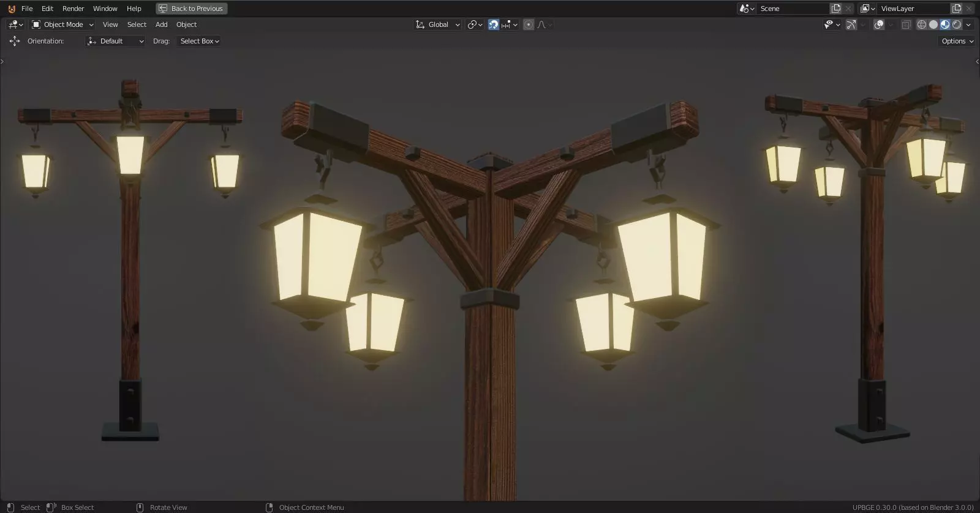Open the scene browse icon dropdown
The width and height of the screenshot is (980, 513).
[746, 9]
